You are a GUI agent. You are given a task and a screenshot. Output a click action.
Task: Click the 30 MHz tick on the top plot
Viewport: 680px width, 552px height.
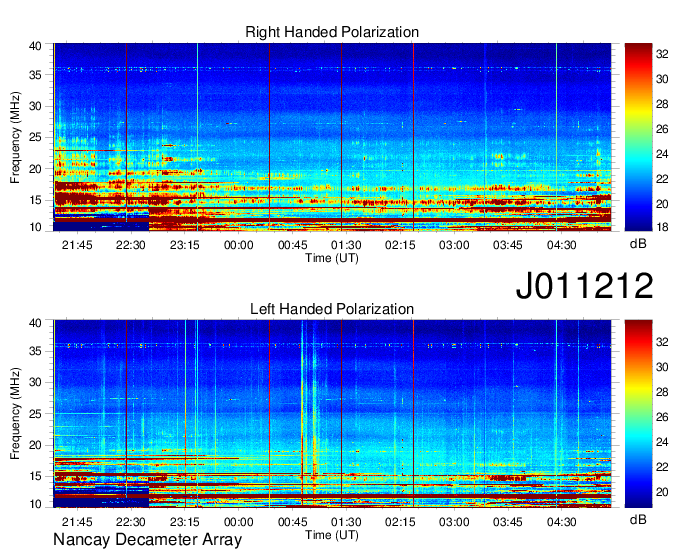pos(35,106)
